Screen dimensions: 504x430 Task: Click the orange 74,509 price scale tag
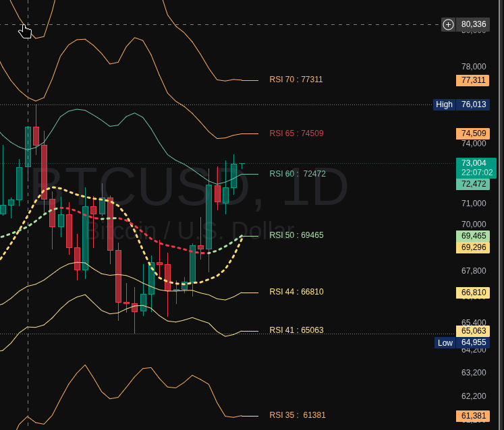tap(473, 133)
